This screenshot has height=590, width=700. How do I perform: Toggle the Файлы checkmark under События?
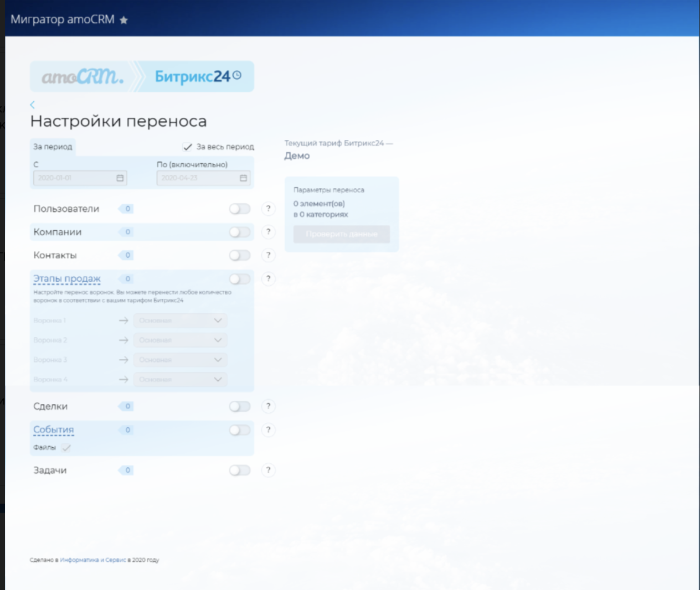[x=66, y=448]
